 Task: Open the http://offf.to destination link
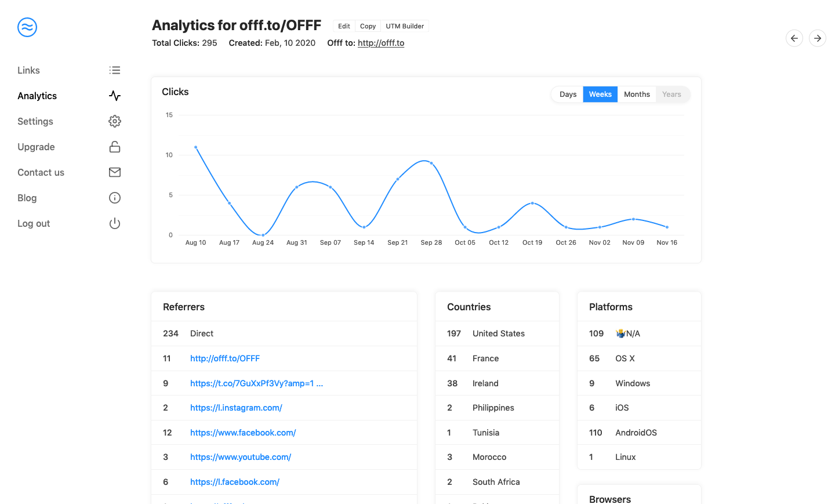[380, 42]
